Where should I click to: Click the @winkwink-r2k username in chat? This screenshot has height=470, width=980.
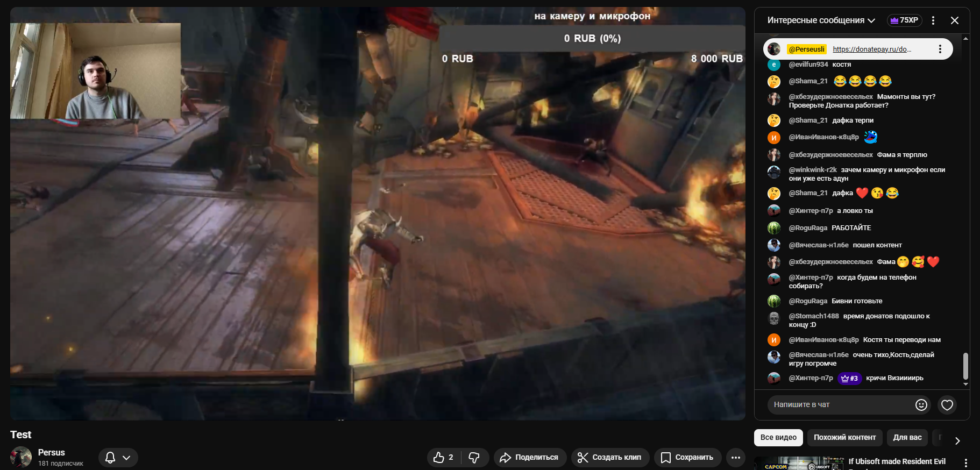point(813,170)
